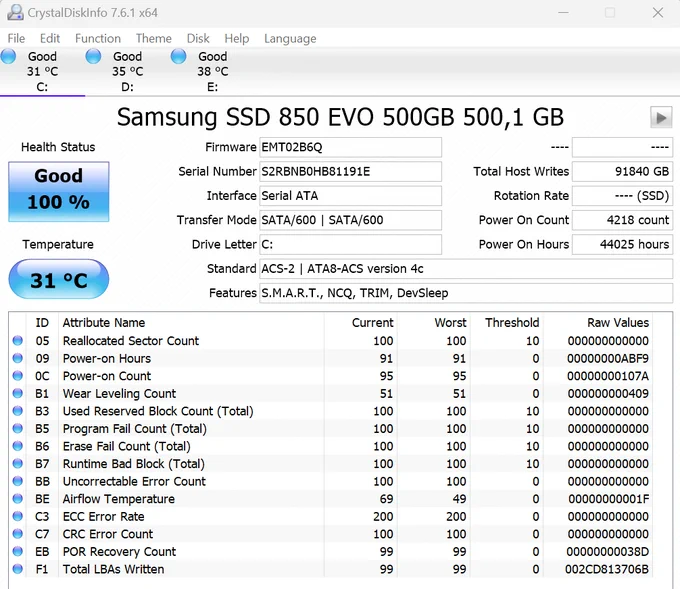Click status dot of Power-on Hours row
Screen dimensions: 680x589
click(18, 358)
